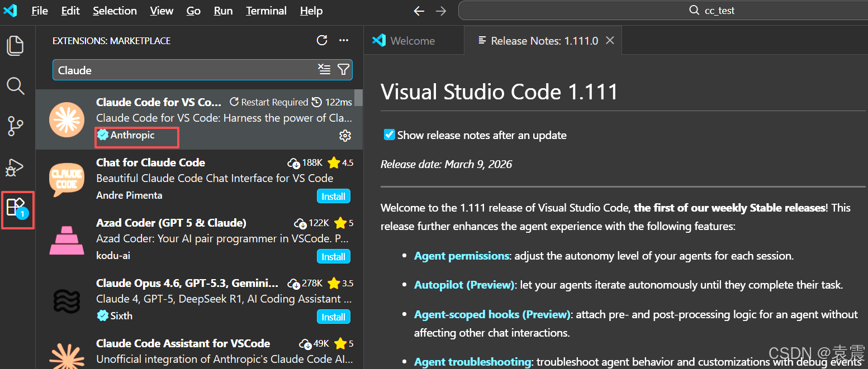Image resolution: width=868 pixels, height=369 pixels.
Task: Click star rating of Chat for Claude Code
Action: [340, 162]
